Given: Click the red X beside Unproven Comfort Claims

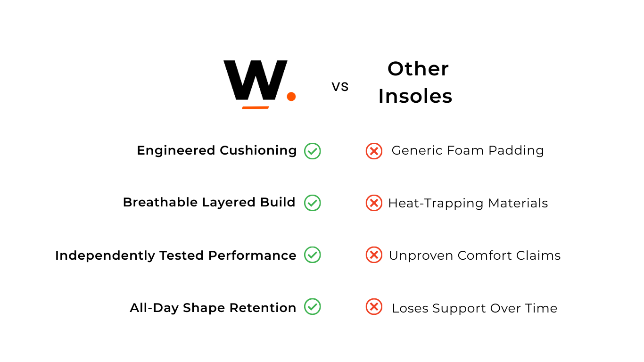Looking at the screenshot, I should point(374,255).
